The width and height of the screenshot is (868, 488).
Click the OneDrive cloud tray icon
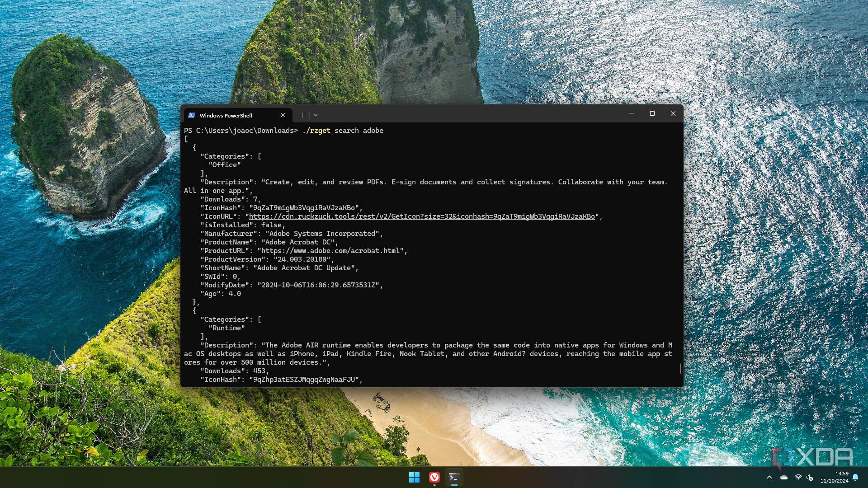coord(784,477)
